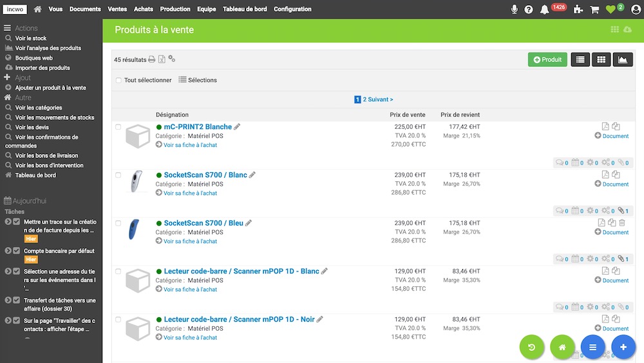Open the user profile icon
Image resolution: width=644 pixels, height=363 pixels.
(636, 10)
